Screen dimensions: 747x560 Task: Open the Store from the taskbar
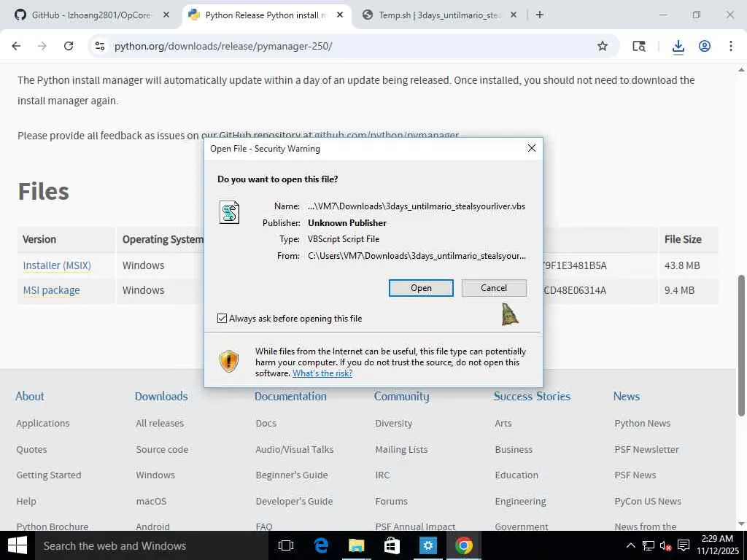tap(392, 545)
